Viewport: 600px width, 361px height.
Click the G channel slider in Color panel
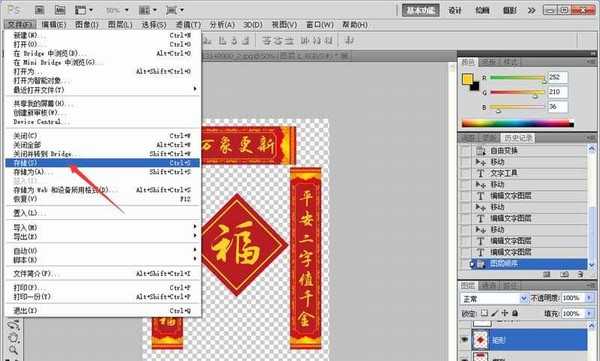pos(518,92)
